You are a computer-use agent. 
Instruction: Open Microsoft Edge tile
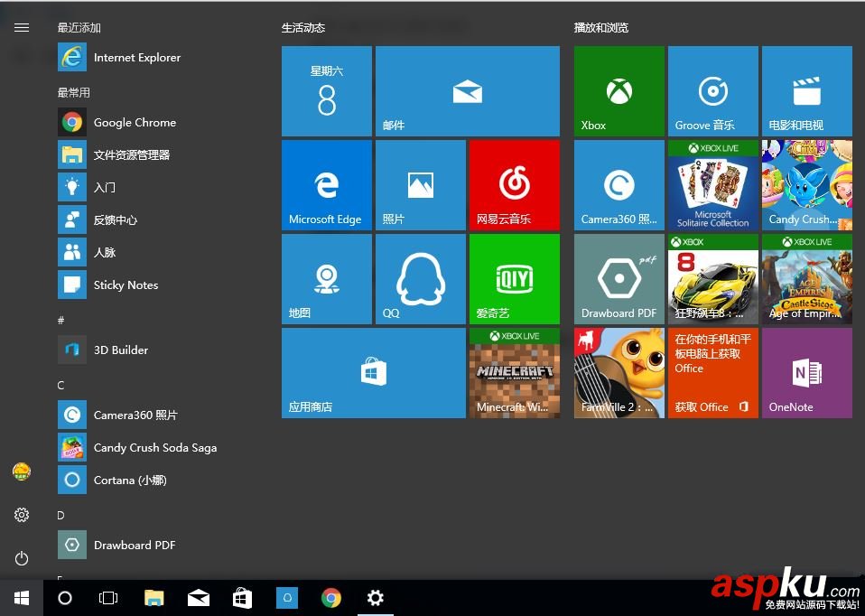pyautogui.click(x=326, y=185)
